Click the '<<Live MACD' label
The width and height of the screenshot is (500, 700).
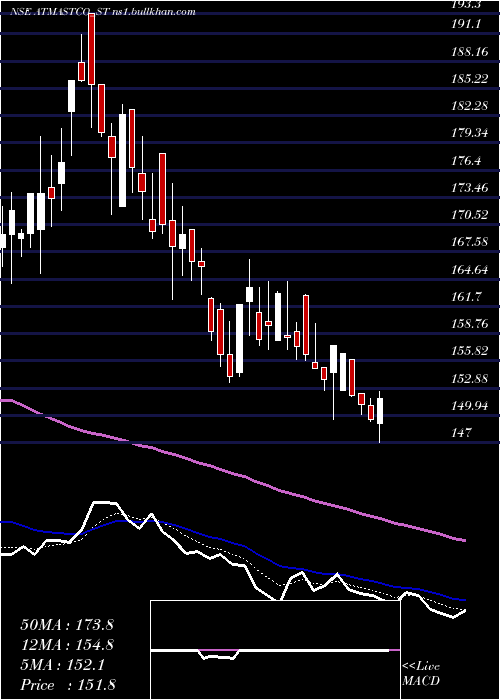421,673
